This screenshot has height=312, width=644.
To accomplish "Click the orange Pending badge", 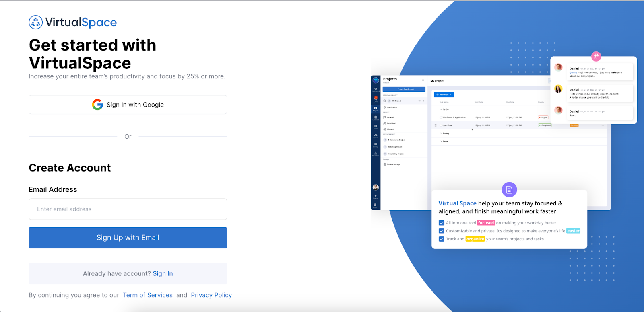I will point(574,125).
